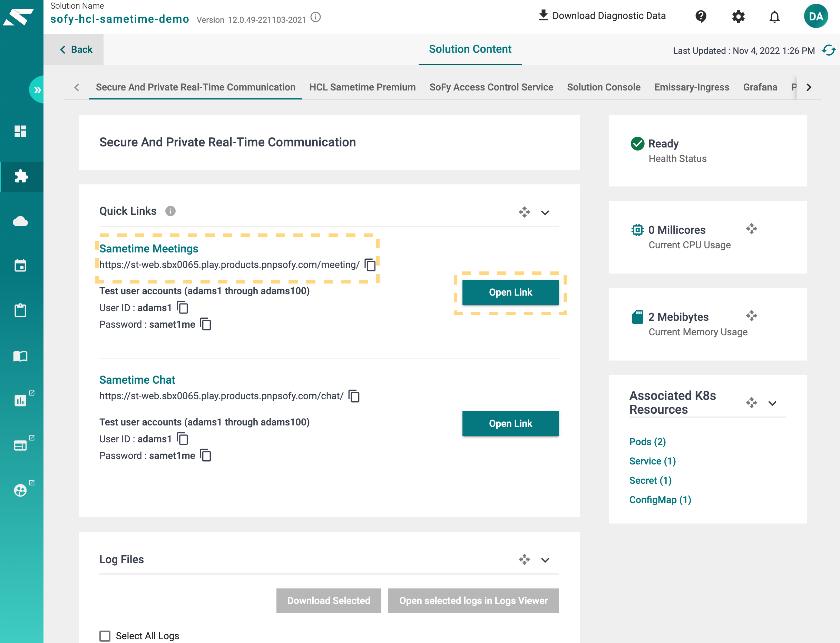This screenshot has height=643, width=840.
Task: Switch to the HCL Sametime Premium tab
Action: point(362,87)
